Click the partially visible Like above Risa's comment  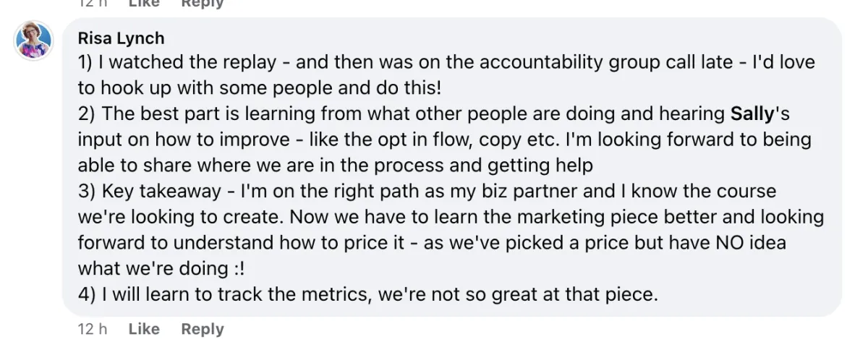[144, 4]
